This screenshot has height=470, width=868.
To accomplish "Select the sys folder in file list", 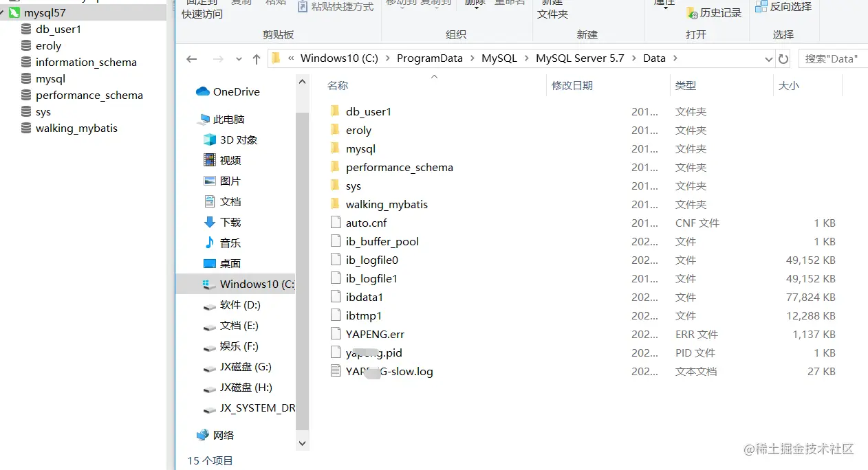I will coord(354,186).
